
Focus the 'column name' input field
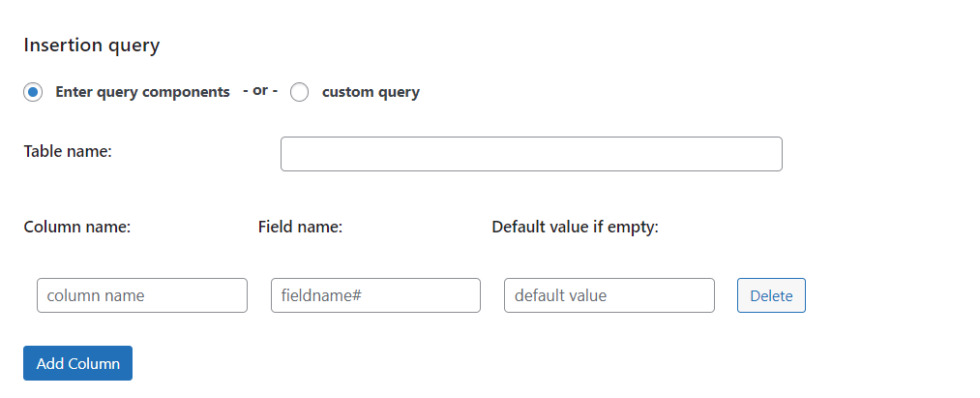[x=142, y=295]
